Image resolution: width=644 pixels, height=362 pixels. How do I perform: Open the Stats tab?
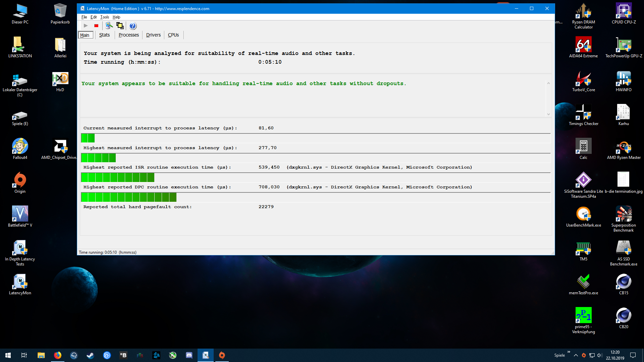[x=104, y=35]
